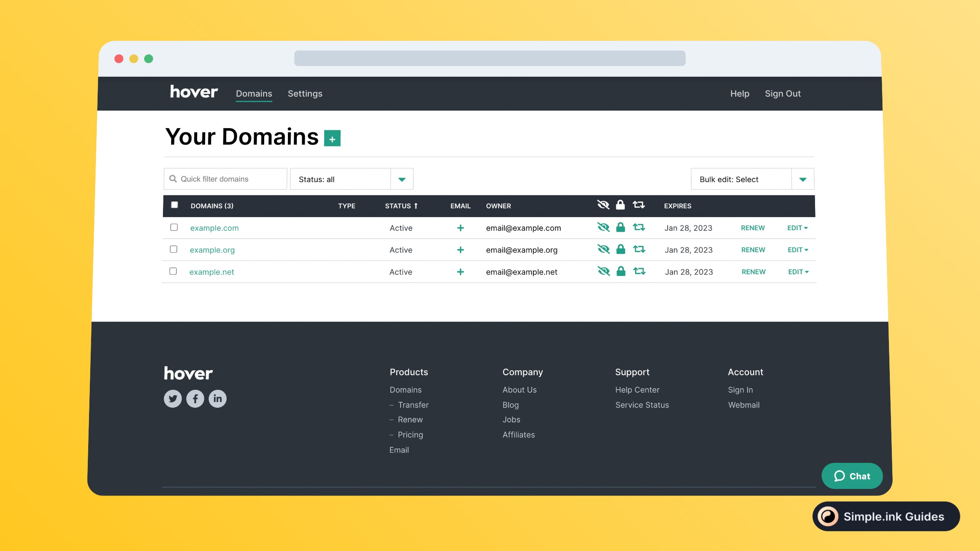Toggle WHOIS privacy for example.com
The image size is (980, 551).
click(x=604, y=227)
